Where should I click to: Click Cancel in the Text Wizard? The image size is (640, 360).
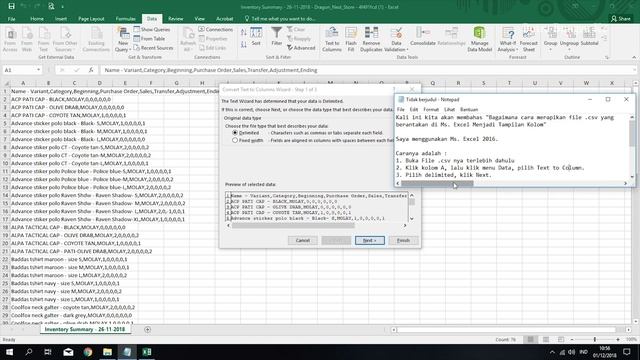(x=302, y=240)
